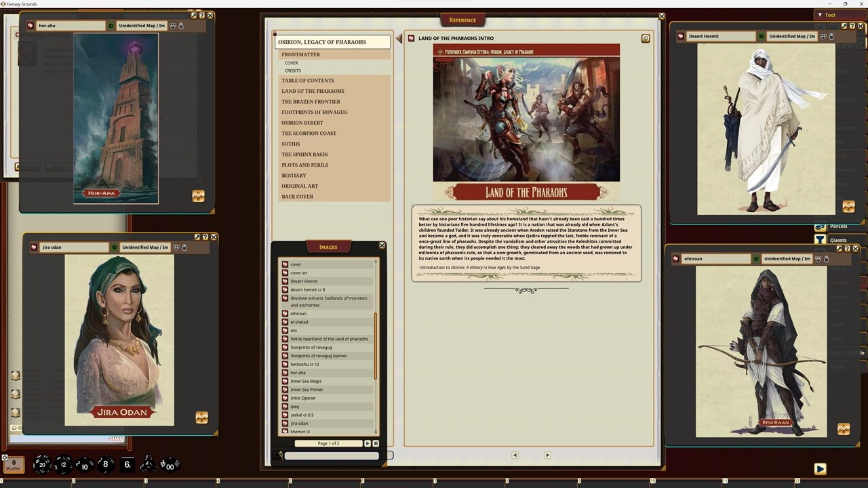Open the Tool dropdown menu
Image resolution: width=868 pixels, height=488 pixels.
pyautogui.click(x=830, y=15)
